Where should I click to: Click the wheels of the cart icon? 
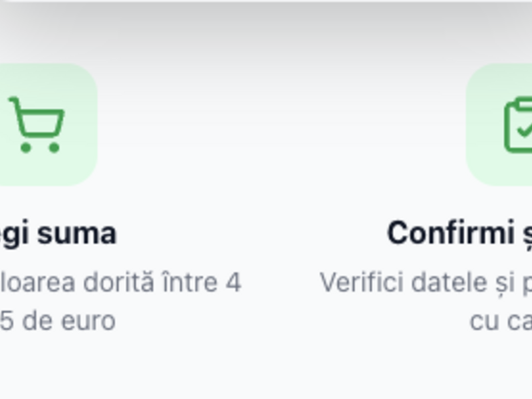[x=40, y=147]
